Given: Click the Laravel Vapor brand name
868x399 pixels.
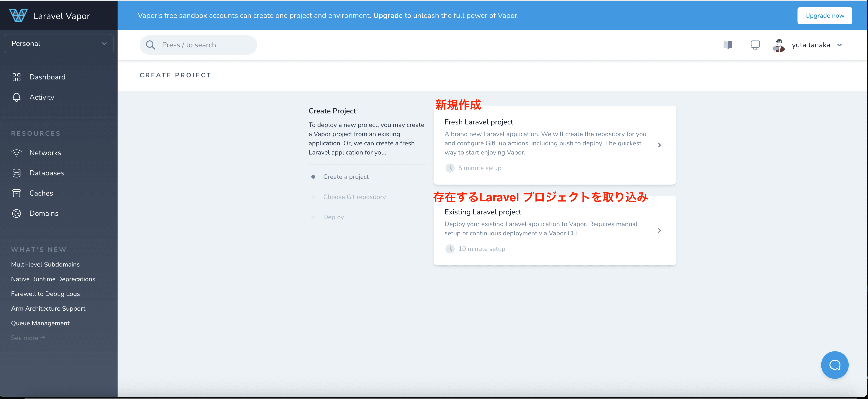Looking at the screenshot, I should click(x=62, y=16).
